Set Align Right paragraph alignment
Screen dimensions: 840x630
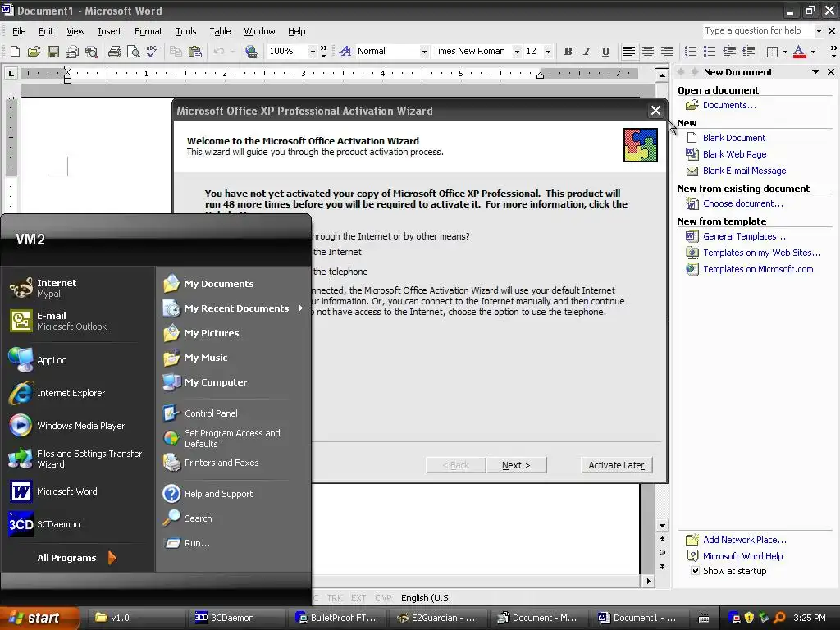click(x=666, y=52)
